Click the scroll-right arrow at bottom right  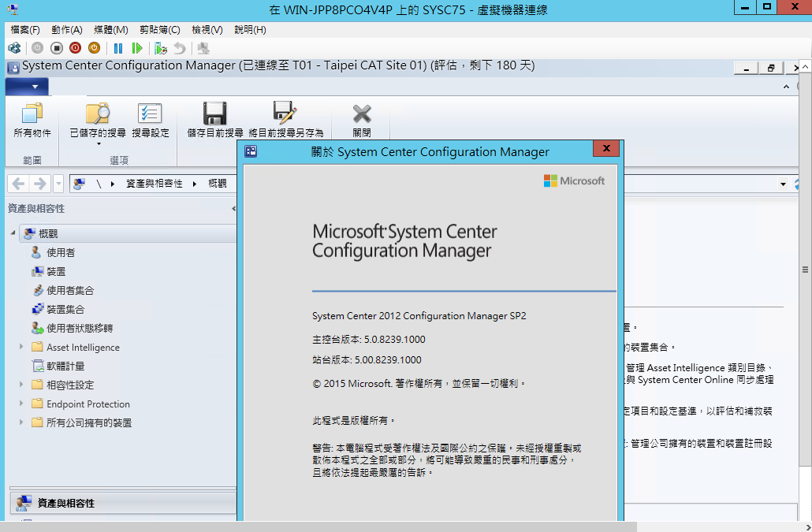806,526
